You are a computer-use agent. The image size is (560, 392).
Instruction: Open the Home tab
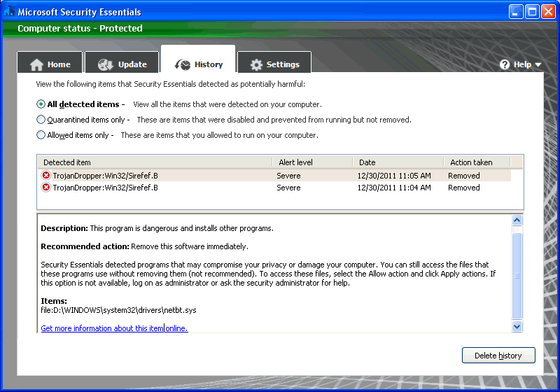click(x=50, y=62)
